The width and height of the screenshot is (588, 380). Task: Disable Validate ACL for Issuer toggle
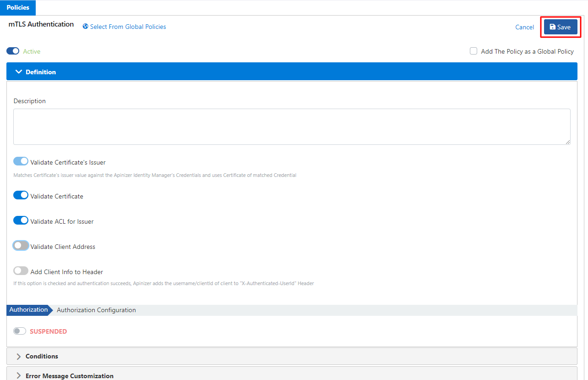point(21,220)
